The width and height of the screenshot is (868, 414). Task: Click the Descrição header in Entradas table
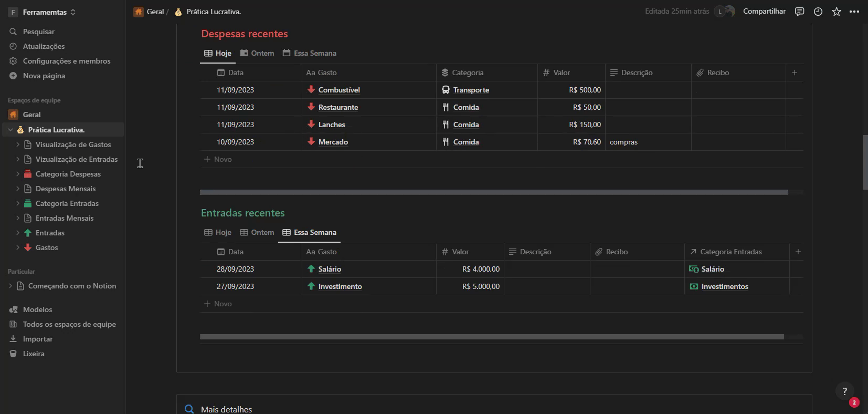pyautogui.click(x=547, y=252)
